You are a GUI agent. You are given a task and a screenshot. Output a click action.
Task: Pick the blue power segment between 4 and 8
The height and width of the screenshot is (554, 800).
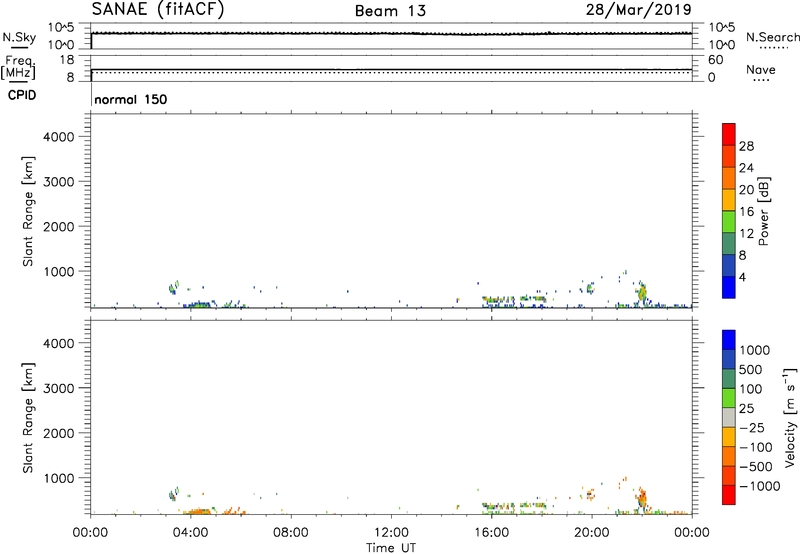[x=729, y=265]
